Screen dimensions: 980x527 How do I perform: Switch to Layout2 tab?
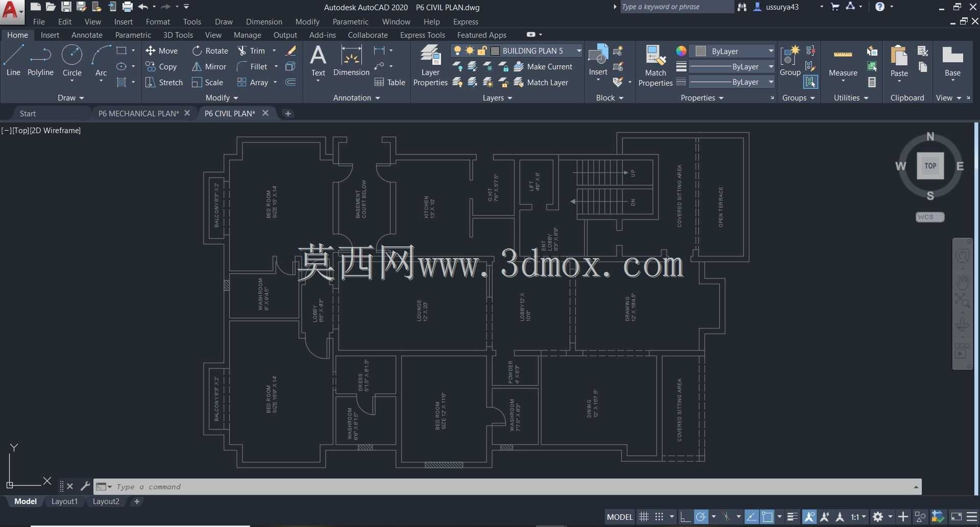tap(106, 501)
